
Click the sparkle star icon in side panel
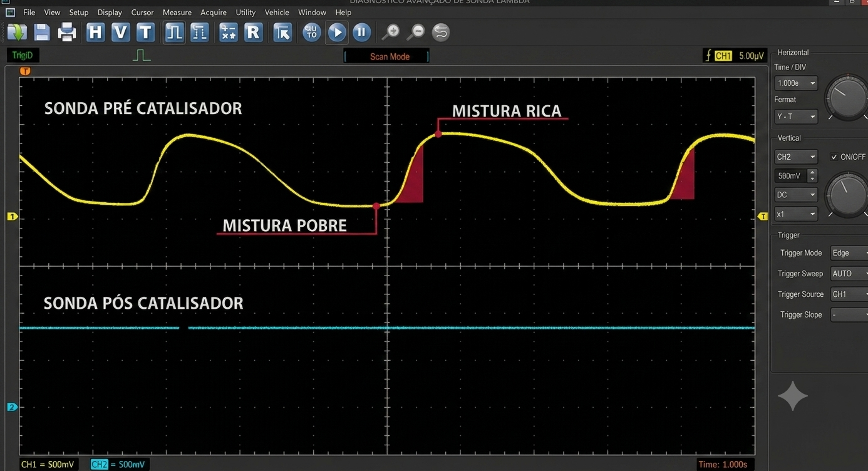click(792, 396)
